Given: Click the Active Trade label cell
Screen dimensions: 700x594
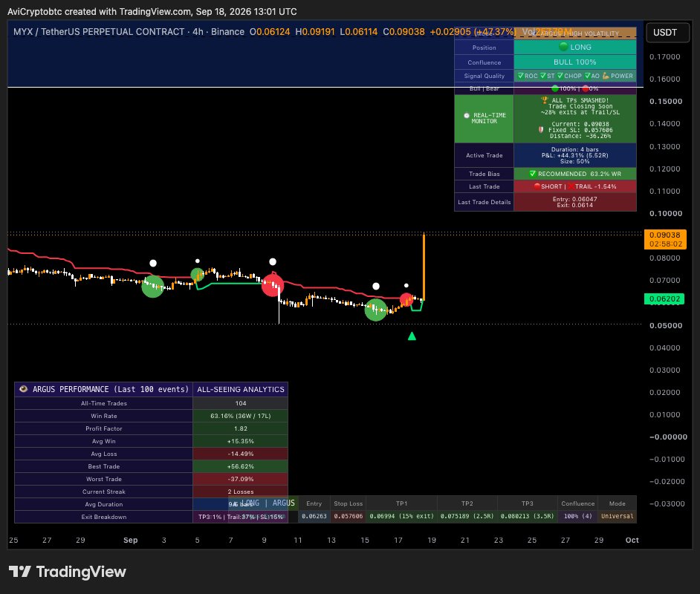Looking at the screenshot, I should click(x=485, y=155).
